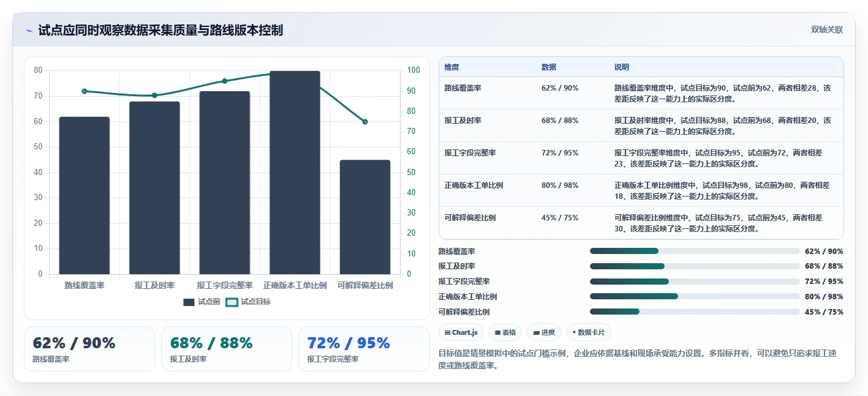
Task: Click the 正确版本工单比例 x-axis label
Action: tap(295, 286)
